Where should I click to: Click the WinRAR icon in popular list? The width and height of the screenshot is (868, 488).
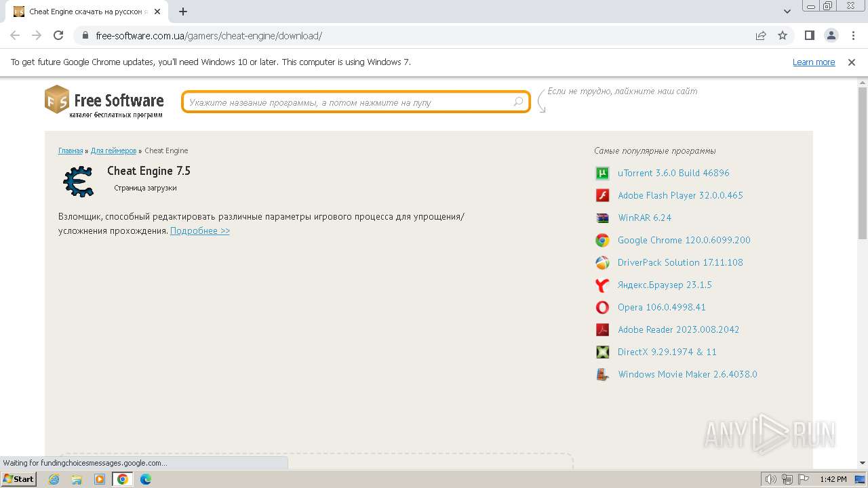[x=602, y=218]
